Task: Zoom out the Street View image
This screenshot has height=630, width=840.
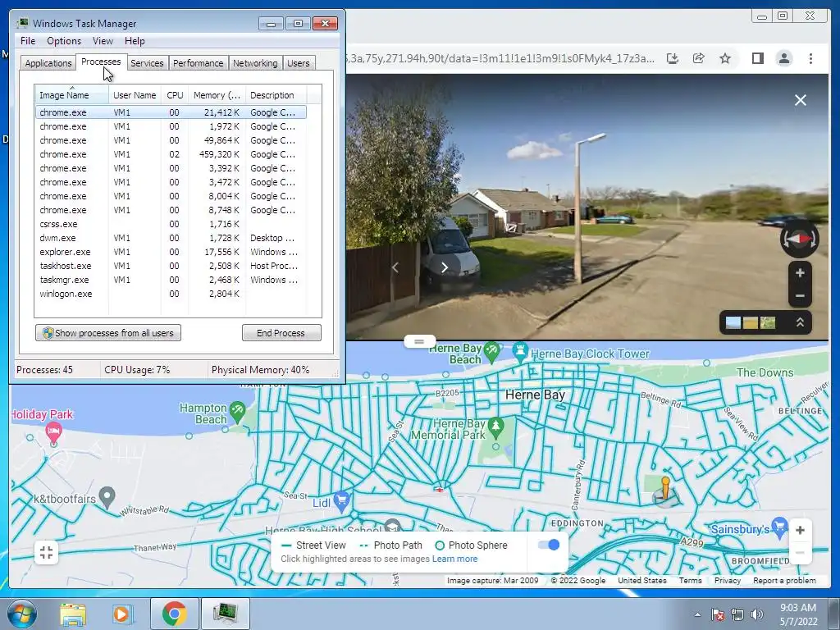Action: coord(800,295)
